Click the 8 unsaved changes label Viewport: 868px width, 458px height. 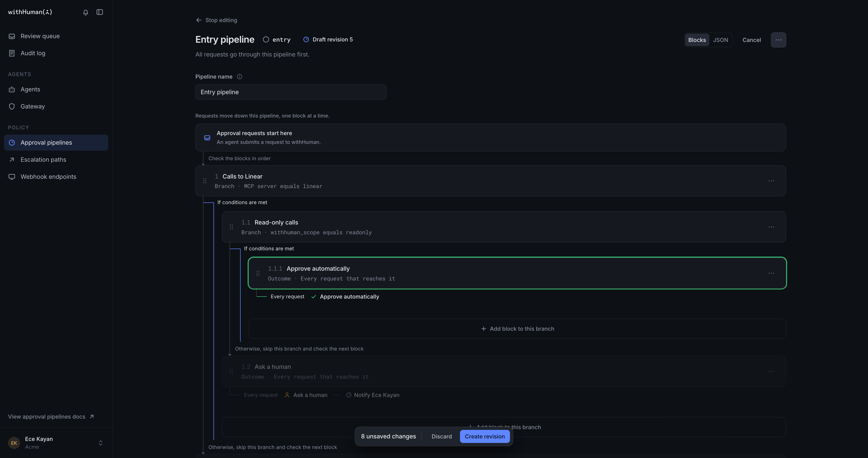pyautogui.click(x=388, y=436)
